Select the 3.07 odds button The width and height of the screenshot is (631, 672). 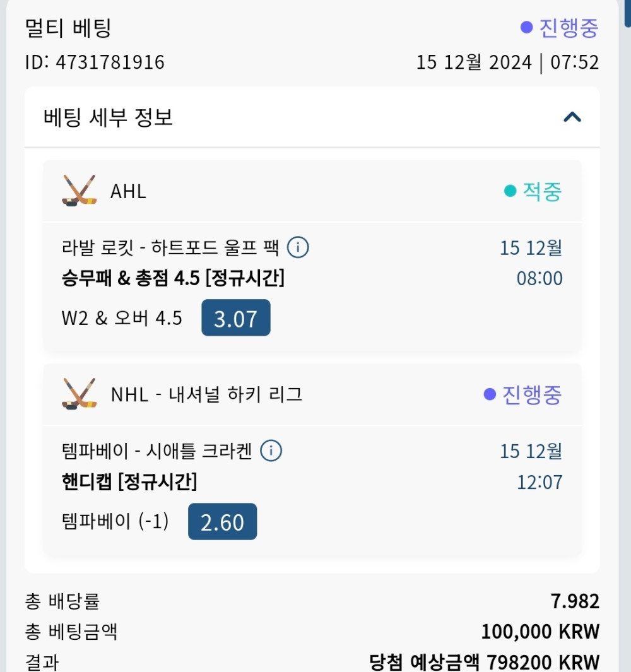tap(236, 318)
